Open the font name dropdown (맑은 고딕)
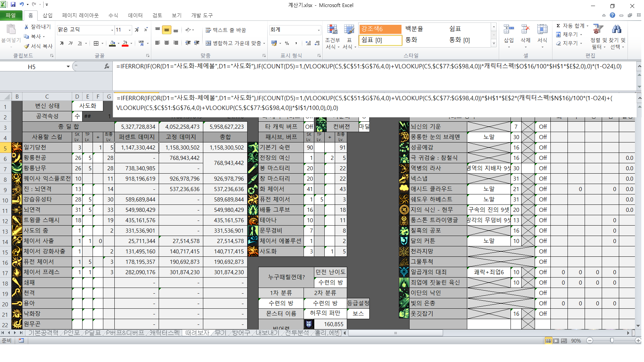644x362 pixels. [112, 30]
